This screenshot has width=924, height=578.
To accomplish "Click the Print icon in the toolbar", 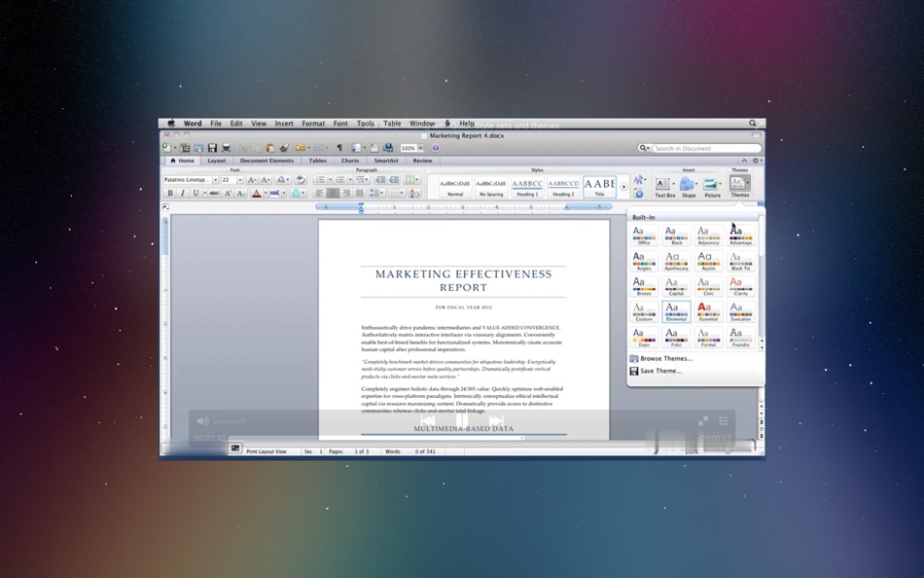I will (x=226, y=148).
